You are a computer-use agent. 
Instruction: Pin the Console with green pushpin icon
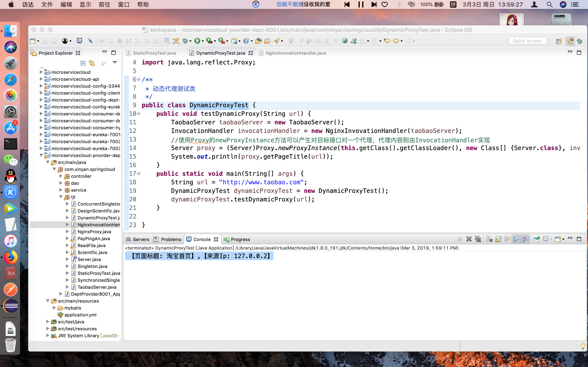click(537, 239)
